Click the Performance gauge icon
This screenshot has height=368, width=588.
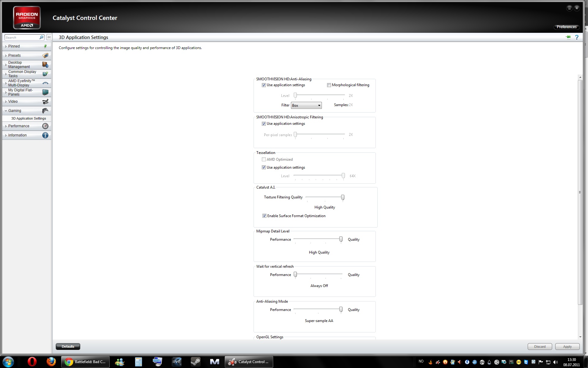coord(45,126)
